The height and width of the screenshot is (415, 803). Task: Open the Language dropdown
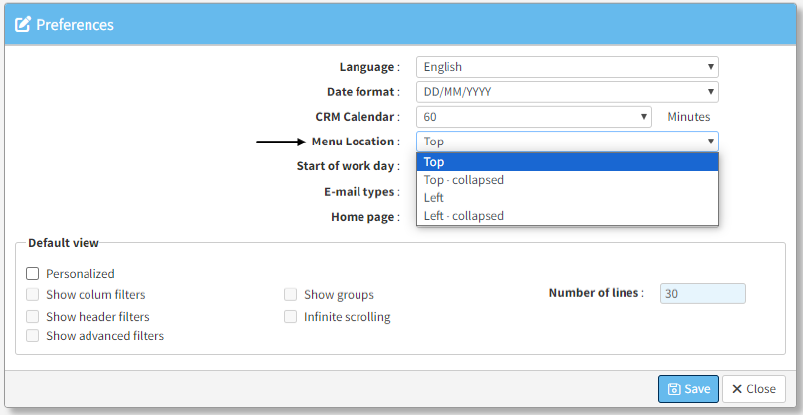566,67
